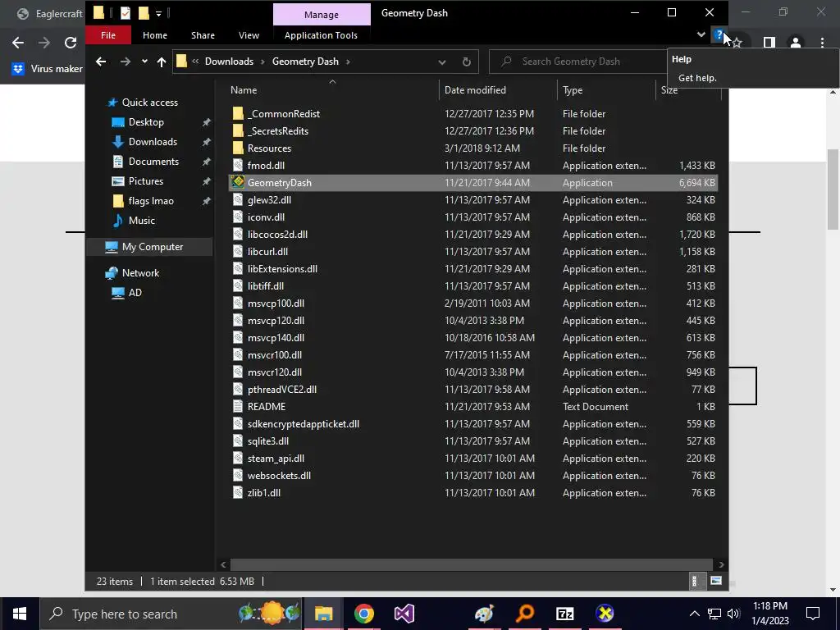
Task: Open 7-Zip from the taskbar
Action: (565, 614)
